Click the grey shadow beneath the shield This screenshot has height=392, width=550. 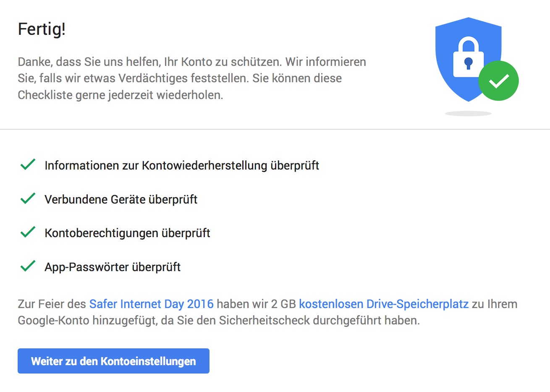(468, 113)
